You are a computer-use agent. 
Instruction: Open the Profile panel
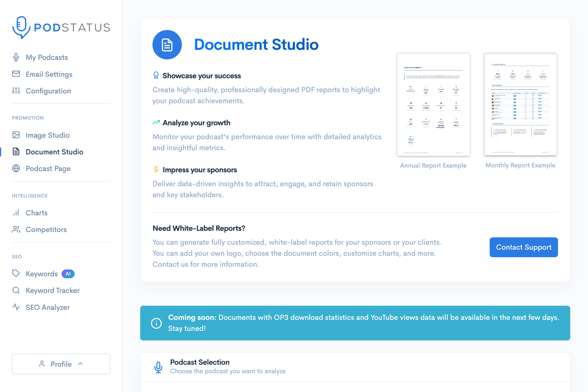point(61,364)
